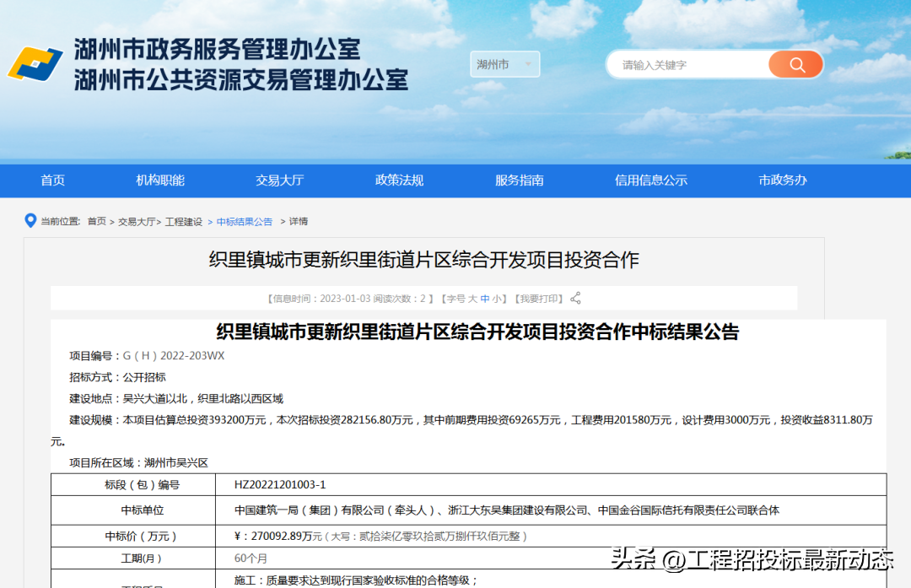Set font size to 小
911x588 pixels.
497,299
